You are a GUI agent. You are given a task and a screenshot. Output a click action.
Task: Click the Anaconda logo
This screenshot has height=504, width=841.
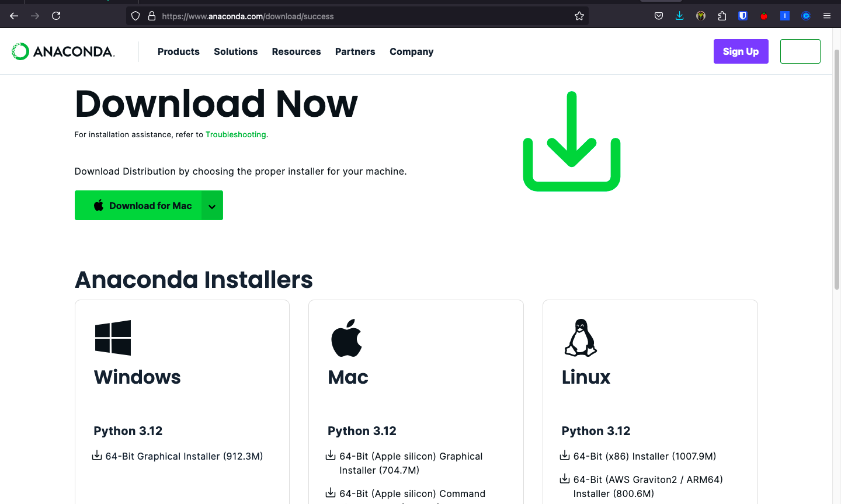pos(63,51)
